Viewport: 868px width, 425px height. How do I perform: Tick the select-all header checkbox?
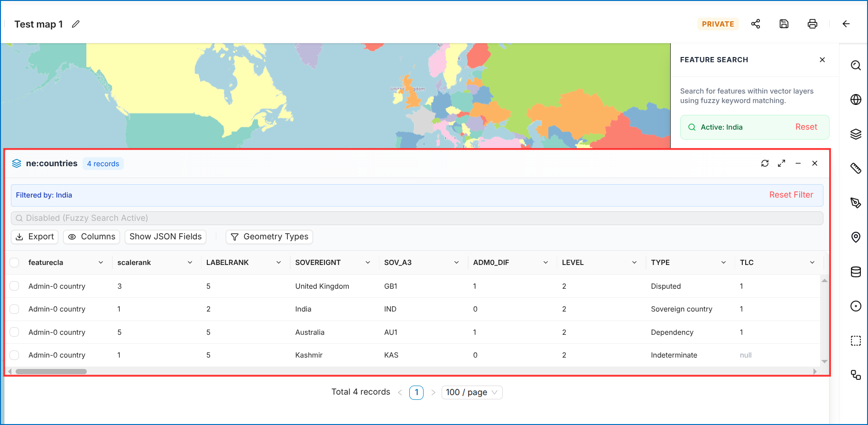point(14,263)
